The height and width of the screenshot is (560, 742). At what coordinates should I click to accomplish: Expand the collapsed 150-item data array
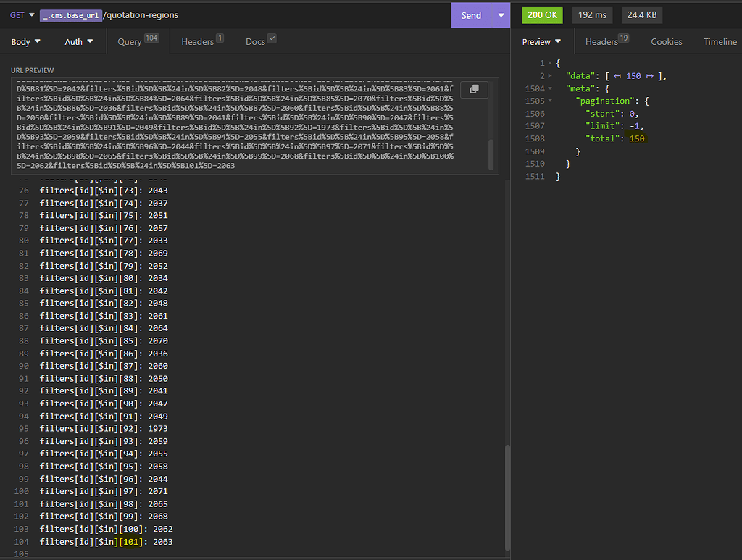click(633, 76)
